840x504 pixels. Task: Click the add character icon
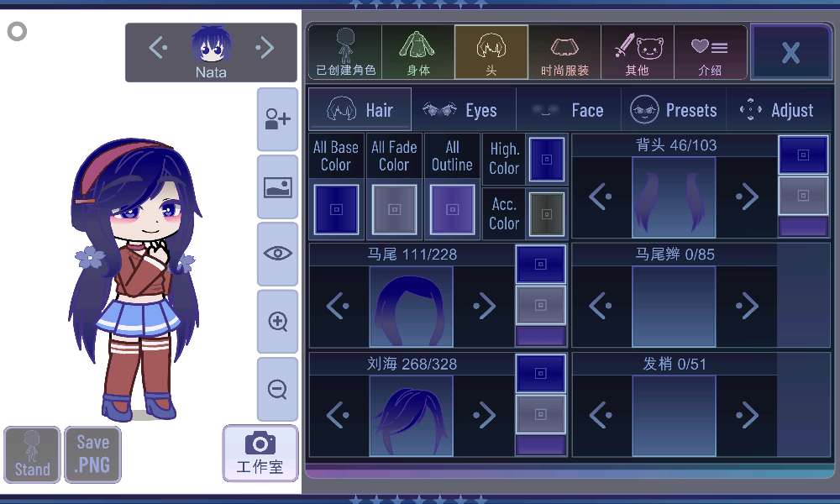[x=277, y=120]
